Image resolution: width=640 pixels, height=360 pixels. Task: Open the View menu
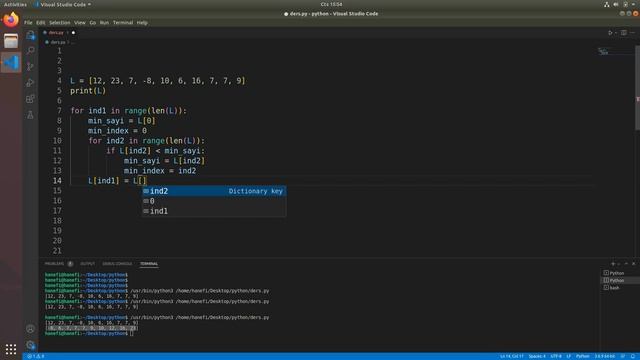80,23
